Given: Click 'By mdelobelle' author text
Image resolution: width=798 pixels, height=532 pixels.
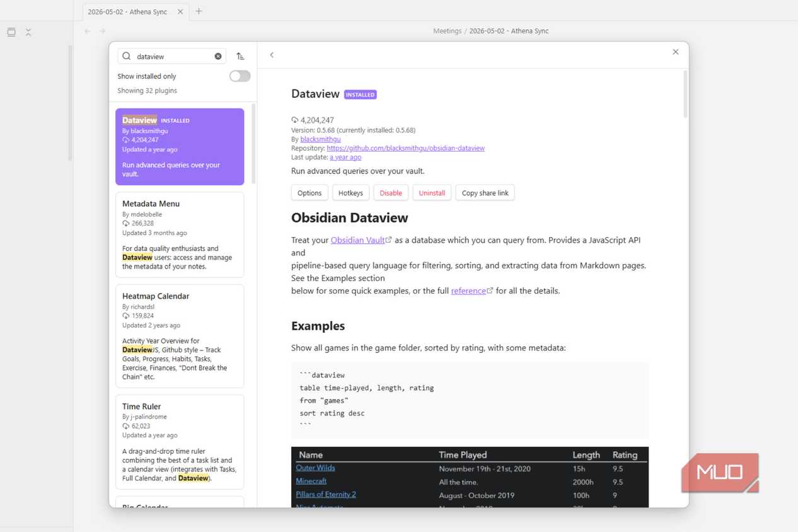Looking at the screenshot, I should tap(142, 214).
